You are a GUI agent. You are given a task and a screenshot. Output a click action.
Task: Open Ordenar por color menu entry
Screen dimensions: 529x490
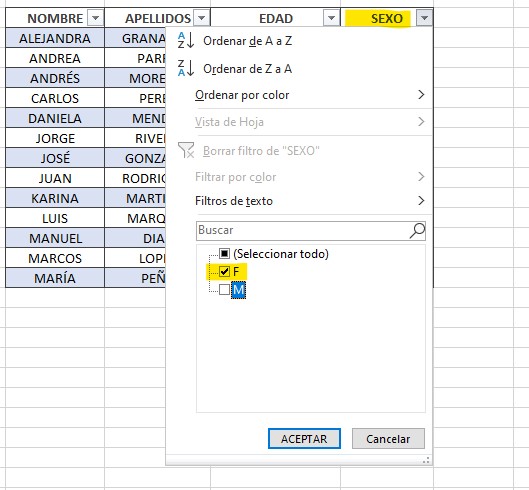click(x=299, y=95)
